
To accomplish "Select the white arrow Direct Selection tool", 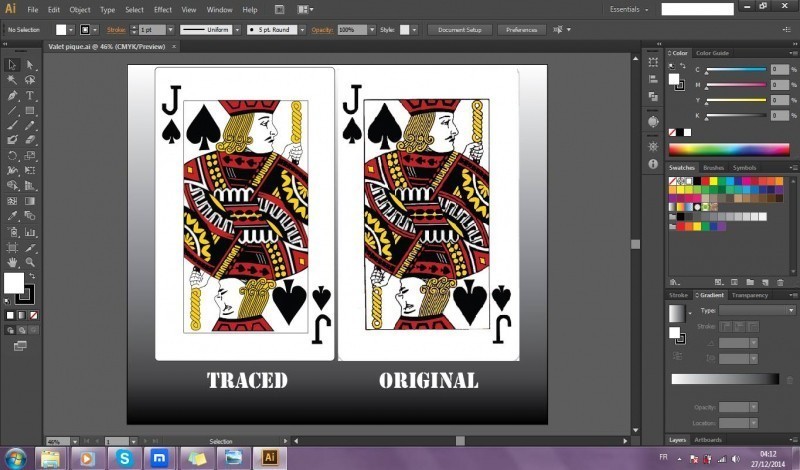I will click(30, 65).
